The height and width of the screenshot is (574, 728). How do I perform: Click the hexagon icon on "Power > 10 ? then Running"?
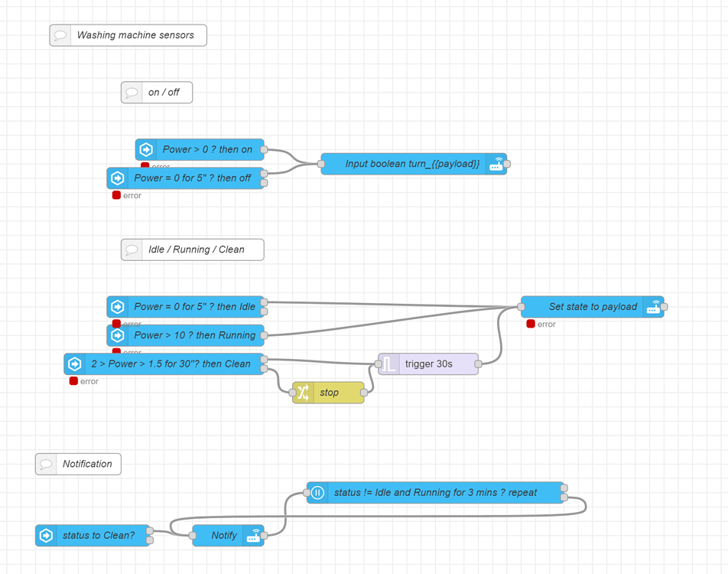point(118,335)
